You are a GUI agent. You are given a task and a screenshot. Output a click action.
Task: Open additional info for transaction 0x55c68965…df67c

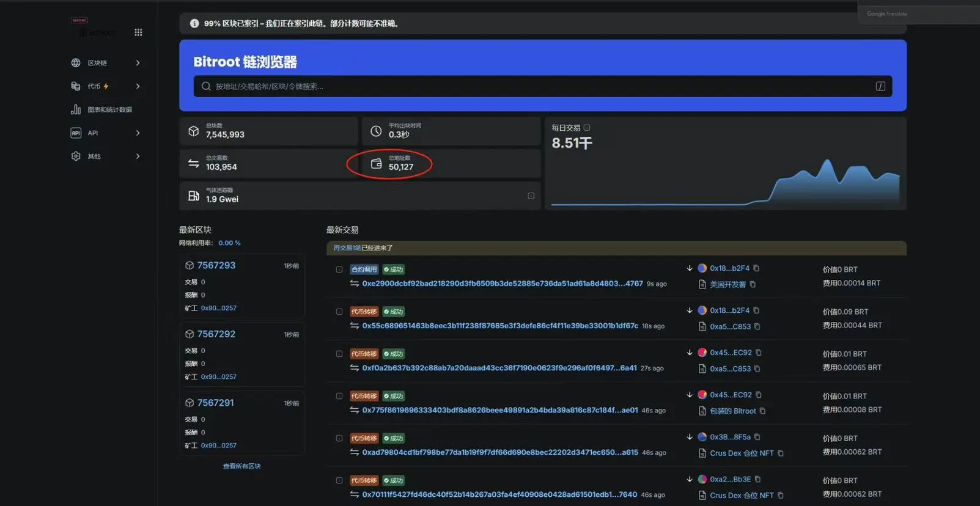tap(339, 312)
